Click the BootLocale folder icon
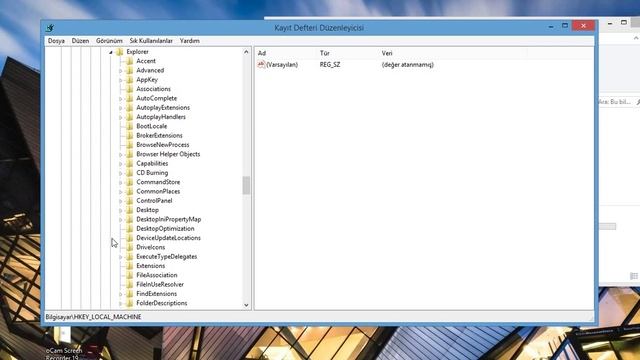Image resolution: width=640 pixels, height=360 pixels. click(129, 126)
